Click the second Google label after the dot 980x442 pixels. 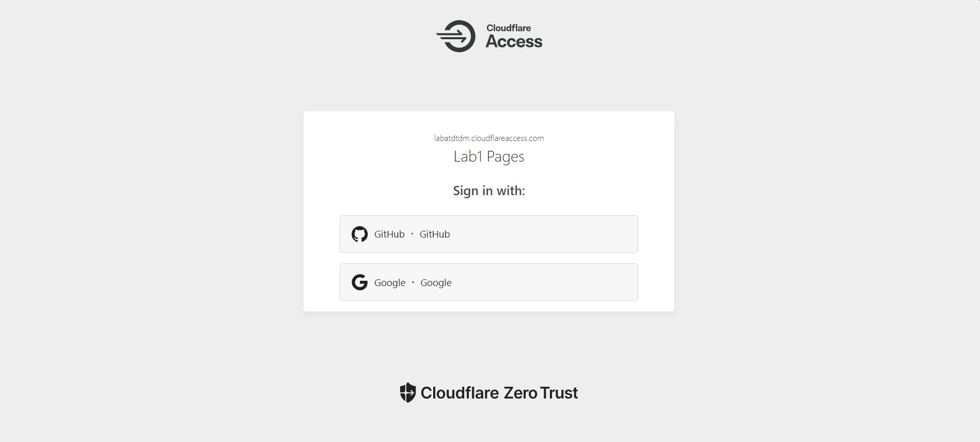[x=436, y=283]
